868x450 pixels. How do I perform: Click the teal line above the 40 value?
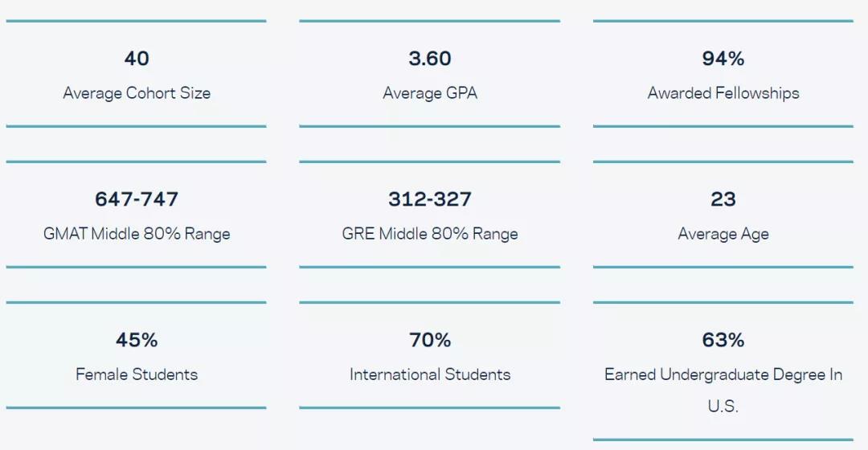[x=137, y=21]
